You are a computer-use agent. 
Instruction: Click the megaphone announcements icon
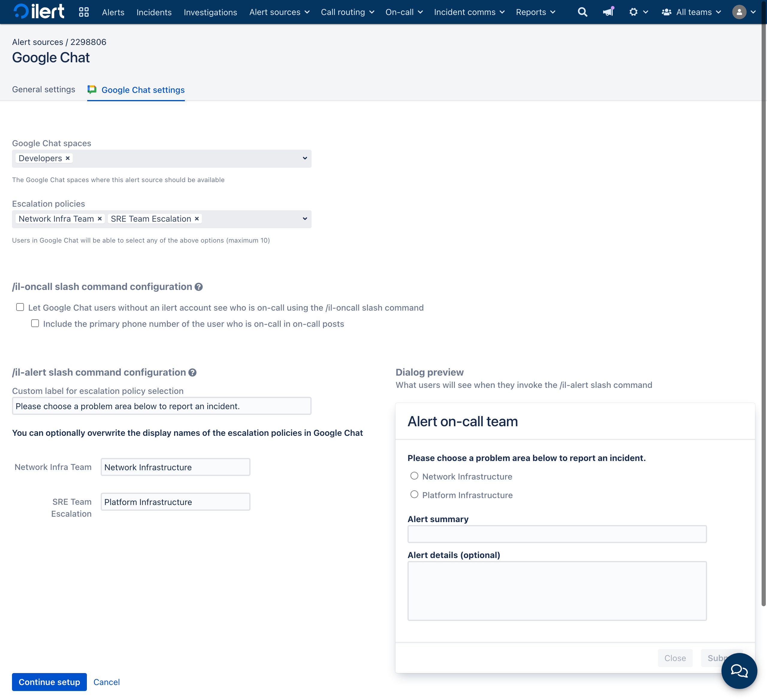[x=608, y=12]
